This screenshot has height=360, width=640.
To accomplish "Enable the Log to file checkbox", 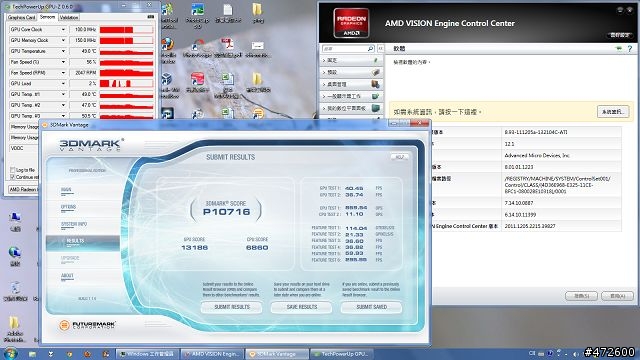I will point(13,170).
